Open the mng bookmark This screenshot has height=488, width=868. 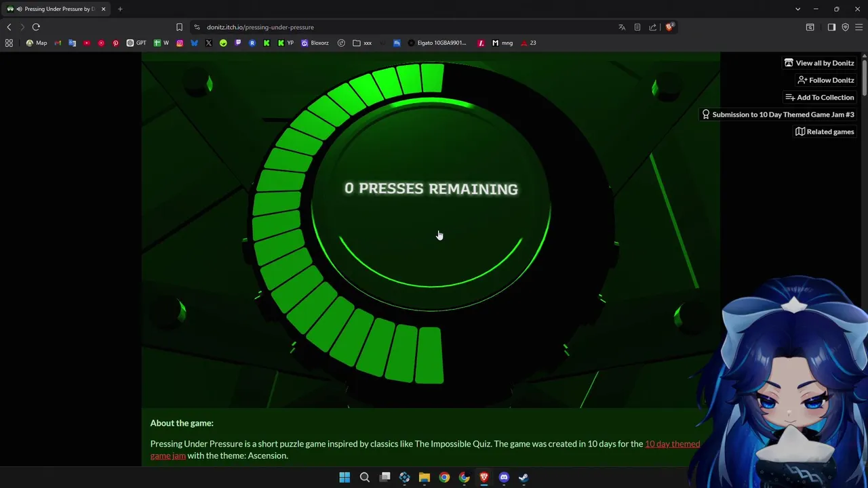pos(502,43)
